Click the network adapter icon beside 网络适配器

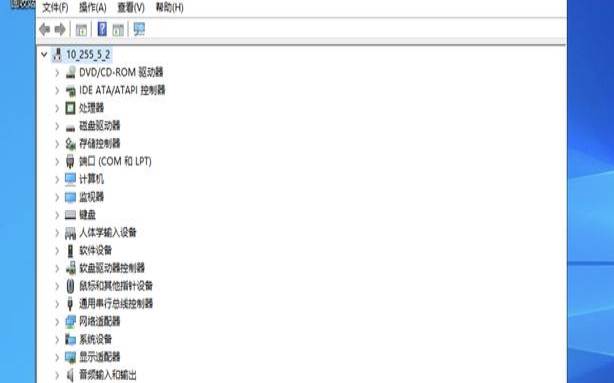[x=70, y=322]
